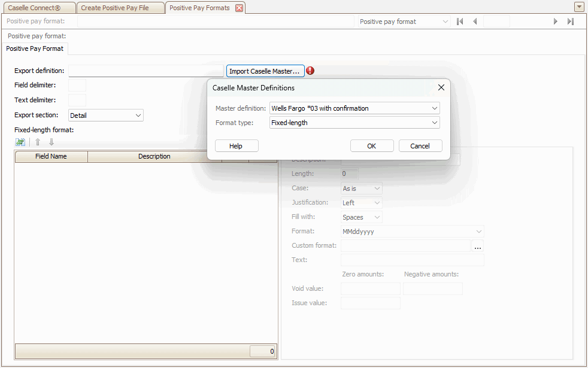Open Help for Caselle Master Definitions

click(236, 146)
